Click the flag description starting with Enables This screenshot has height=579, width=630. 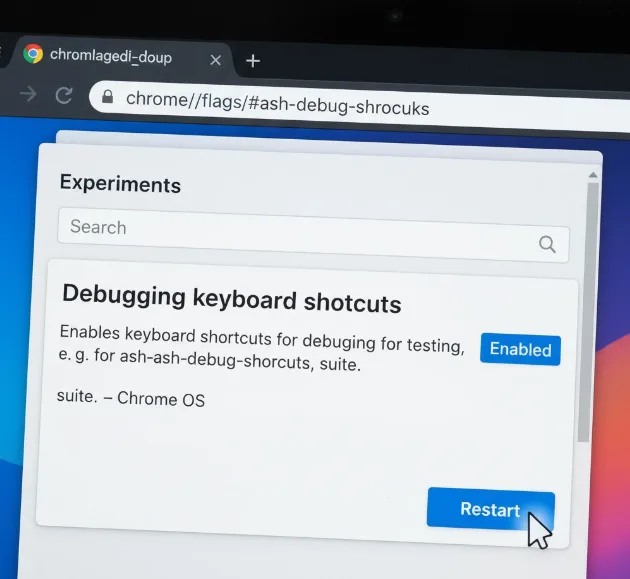tap(261, 347)
